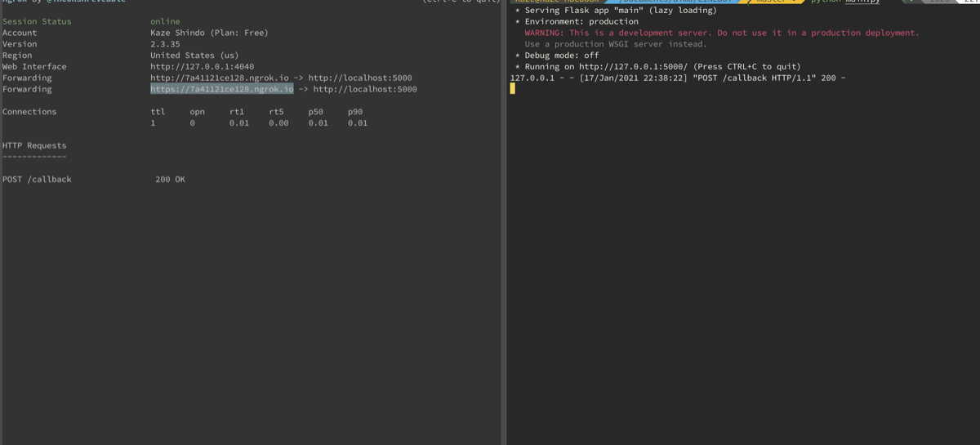Click the 'HTTP Requests' heading
980x445 pixels.
34,146
